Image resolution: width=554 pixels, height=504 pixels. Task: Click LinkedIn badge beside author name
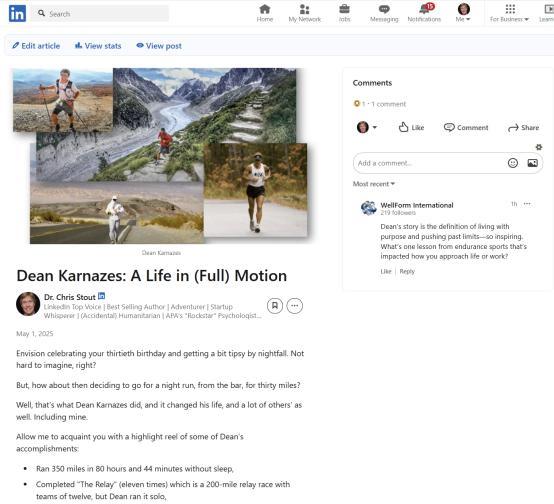coord(101,296)
